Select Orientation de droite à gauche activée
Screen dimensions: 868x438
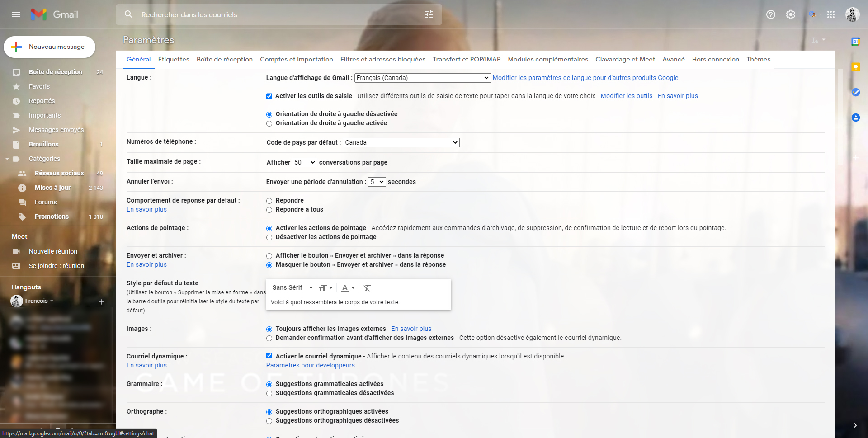[x=269, y=123]
